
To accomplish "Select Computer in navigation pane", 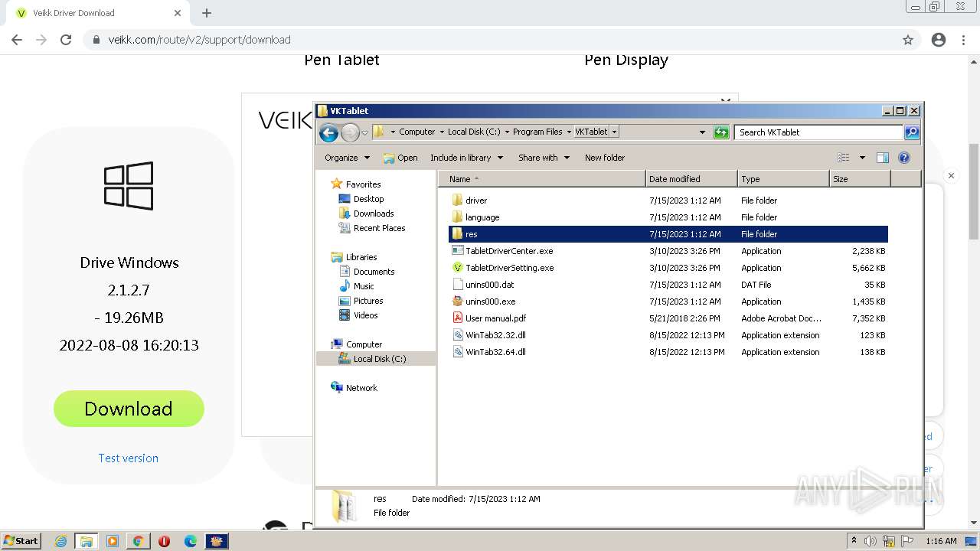I will (x=364, y=344).
